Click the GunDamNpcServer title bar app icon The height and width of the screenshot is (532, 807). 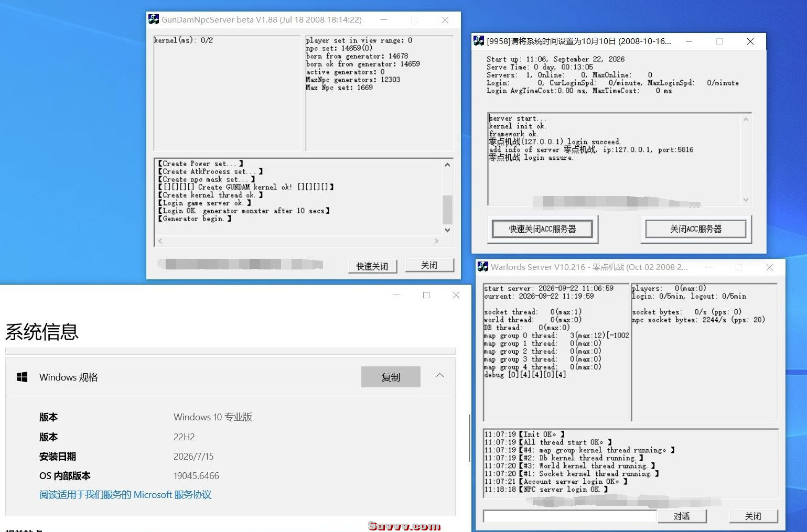(154, 19)
